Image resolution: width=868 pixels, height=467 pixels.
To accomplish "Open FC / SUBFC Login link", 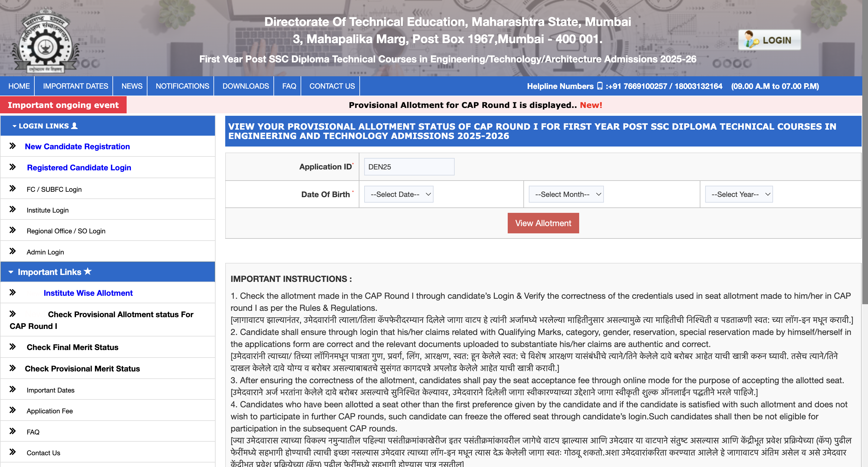I will click(54, 189).
